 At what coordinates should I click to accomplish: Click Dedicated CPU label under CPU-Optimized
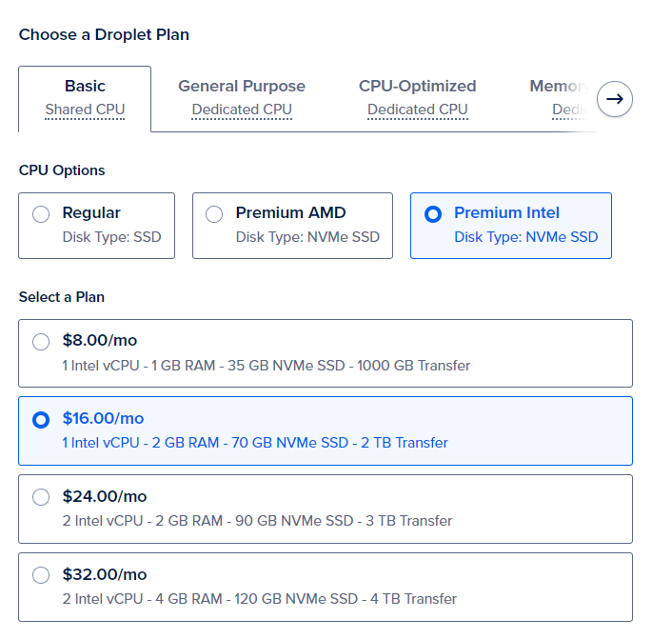pos(418,110)
